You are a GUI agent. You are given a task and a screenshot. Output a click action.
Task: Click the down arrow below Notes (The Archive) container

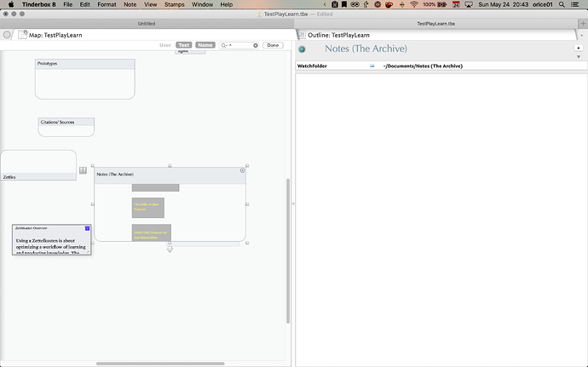pyautogui.click(x=170, y=249)
